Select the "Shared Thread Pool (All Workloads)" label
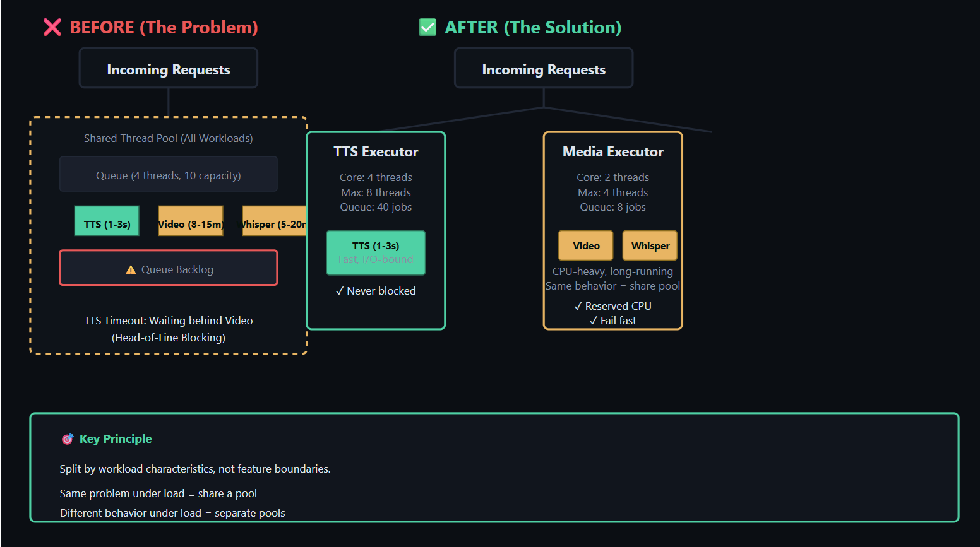Screen dimensions: 980x547 [169, 138]
